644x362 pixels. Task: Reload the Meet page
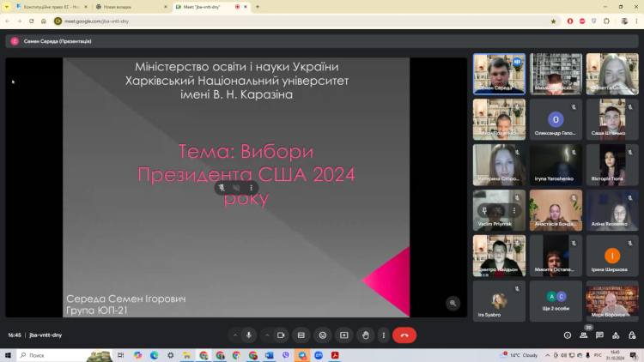31,21
